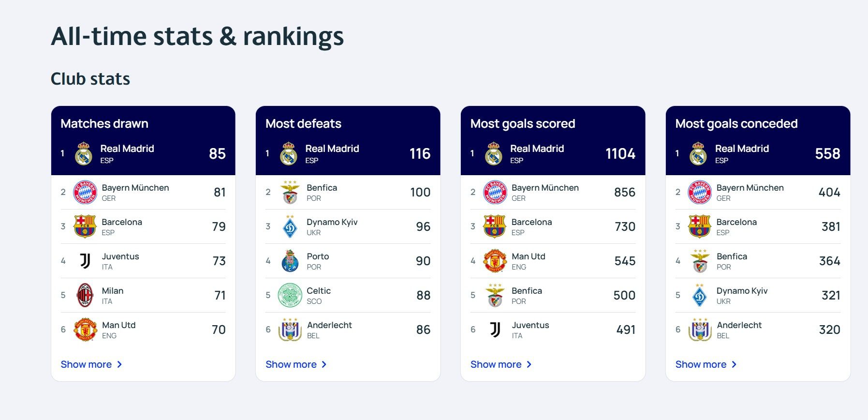
Task: Open Juventus name link in Most goals scored
Action: (x=530, y=325)
